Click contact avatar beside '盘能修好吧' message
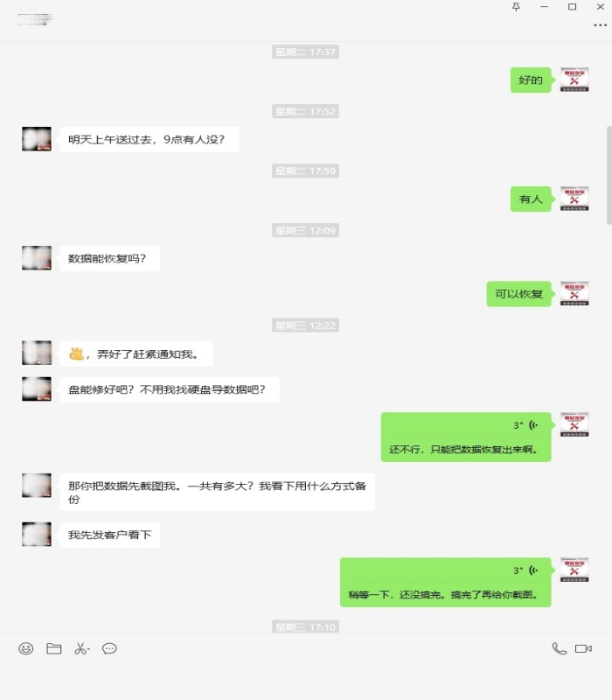Viewport: 612px width, 700px height. point(37,388)
